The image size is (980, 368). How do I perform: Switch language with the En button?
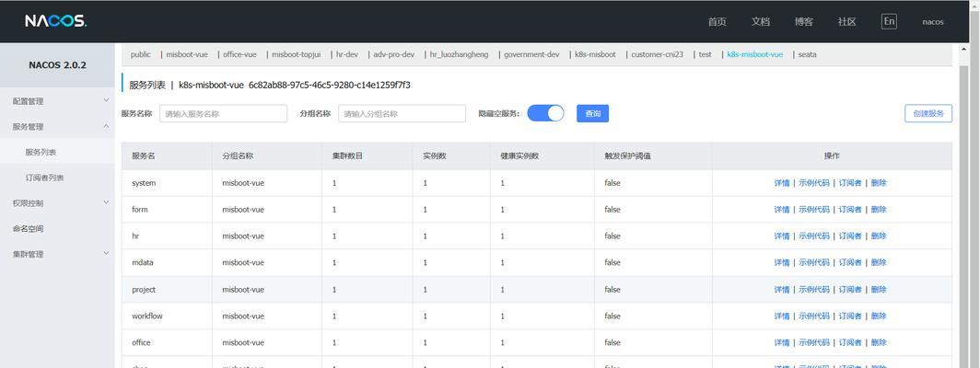coord(889,21)
